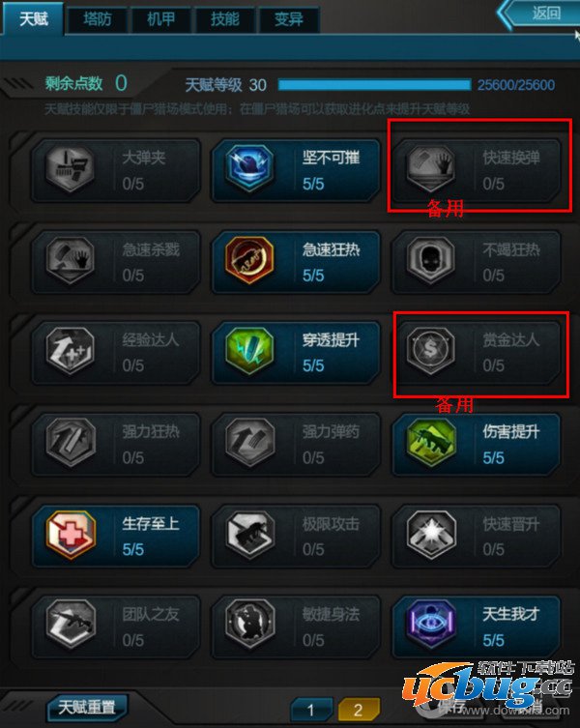
Task: Select the 穿透提升 green talent icon
Action: 249,350
